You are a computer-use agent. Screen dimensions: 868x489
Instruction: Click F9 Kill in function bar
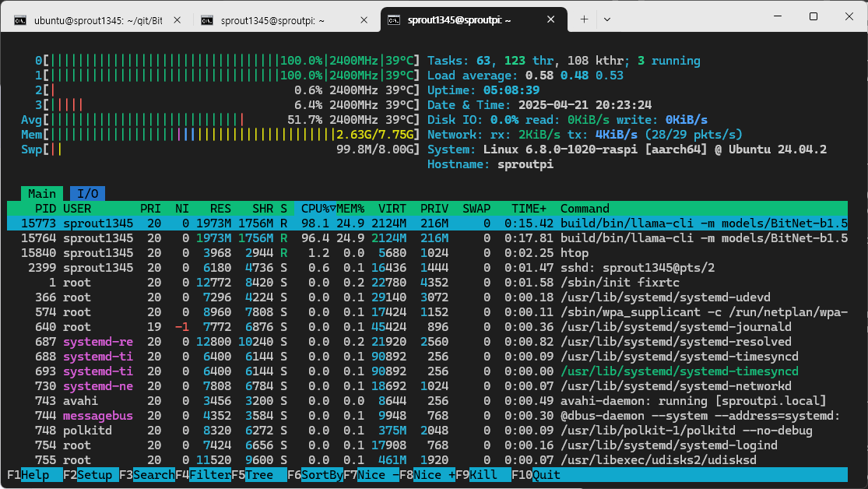tap(483, 475)
